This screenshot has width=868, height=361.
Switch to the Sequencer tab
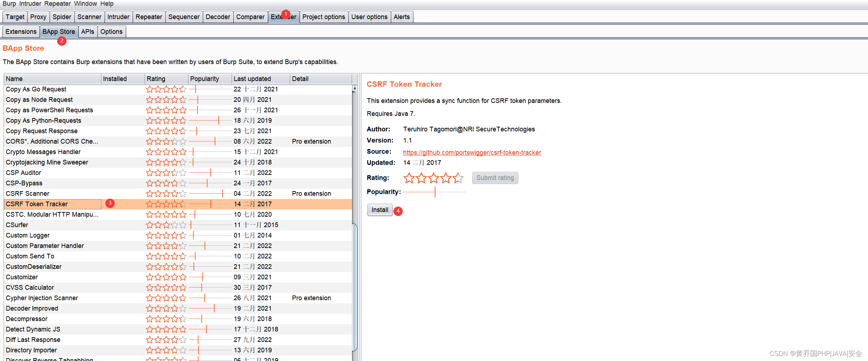184,17
